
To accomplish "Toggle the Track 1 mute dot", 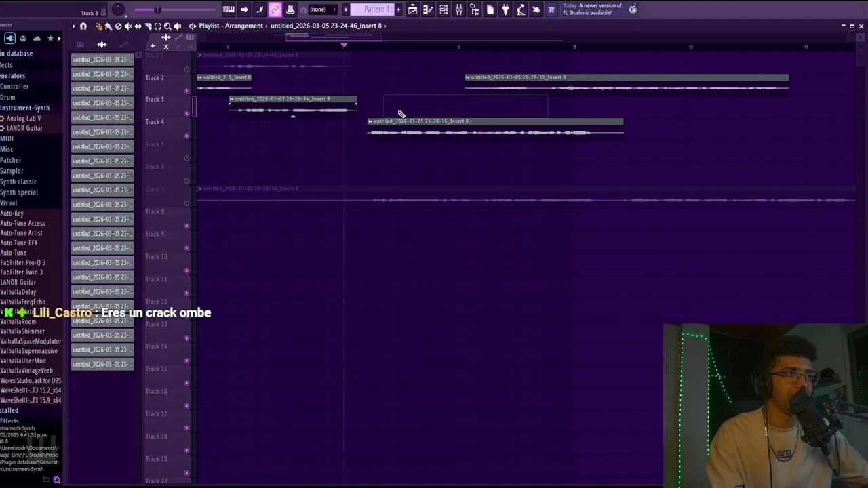I will coord(187,68).
